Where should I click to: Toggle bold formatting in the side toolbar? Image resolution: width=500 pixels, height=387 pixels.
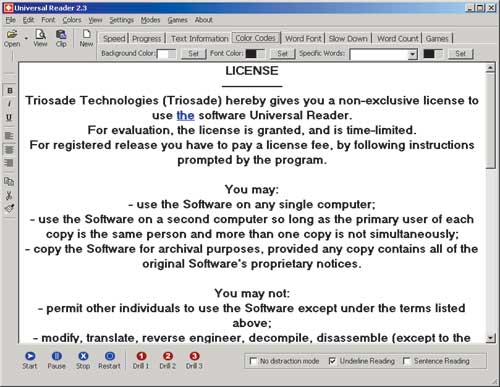(10, 91)
